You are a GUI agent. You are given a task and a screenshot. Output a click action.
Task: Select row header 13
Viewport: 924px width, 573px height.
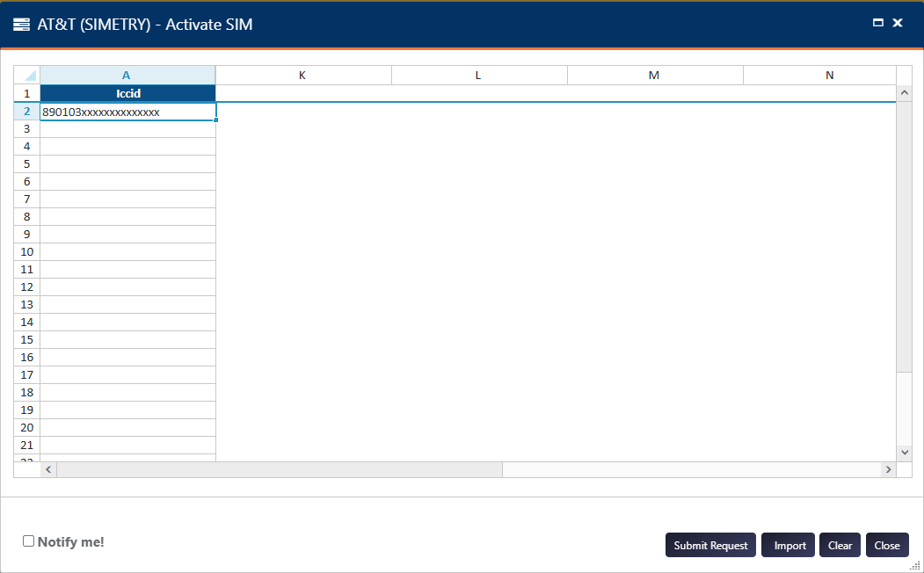(27, 304)
